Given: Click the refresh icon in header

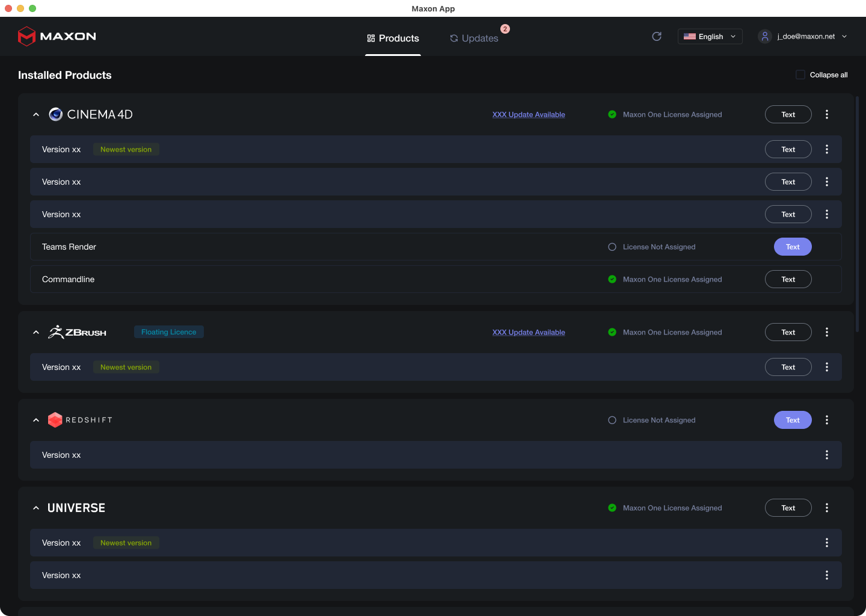Looking at the screenshot, I should click(x=657, y=36).
